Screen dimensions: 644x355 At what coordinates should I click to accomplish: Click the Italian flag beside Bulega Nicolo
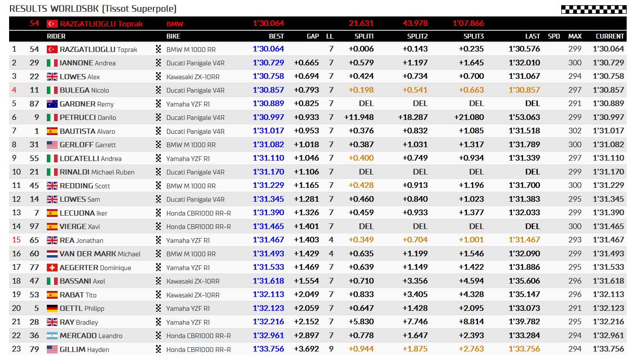[52, 90]
